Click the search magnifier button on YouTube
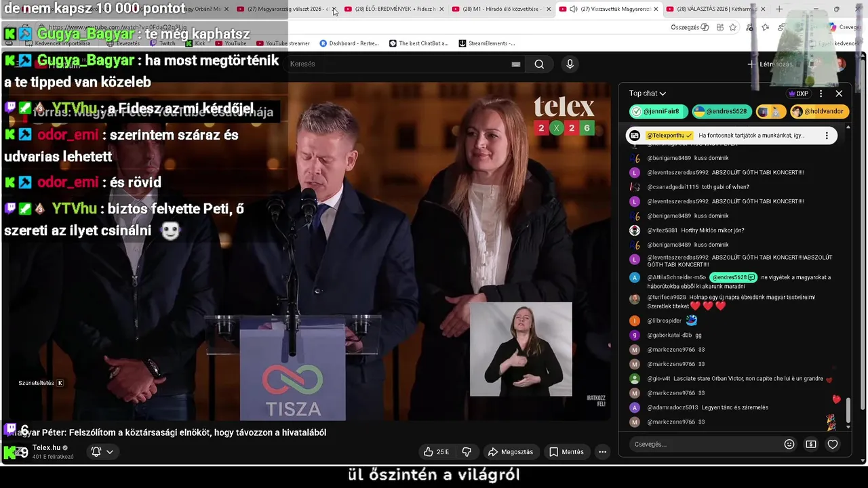 tap(539, 64)
